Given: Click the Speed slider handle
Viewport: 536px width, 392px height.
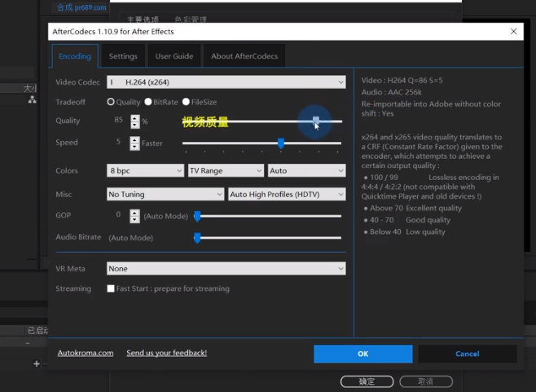Looking at the screenshot, I should click(281, 143).
